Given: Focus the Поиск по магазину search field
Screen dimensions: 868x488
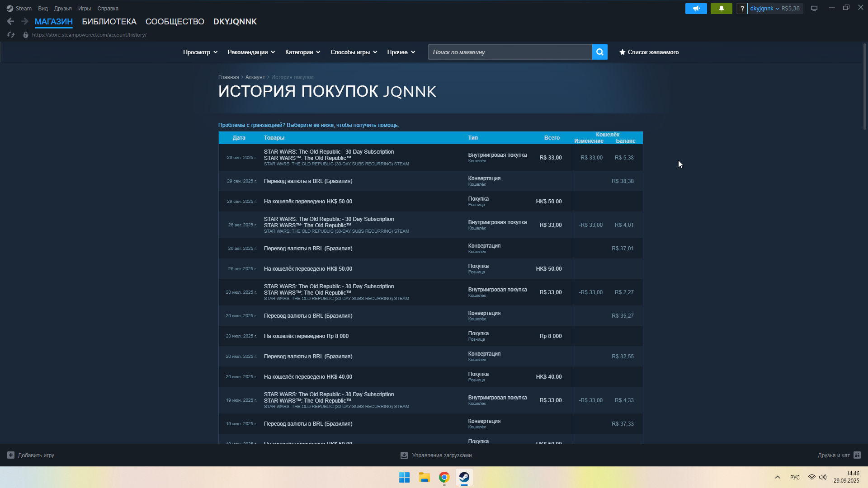Looking at the screenshot, I should click(x=510, y=52).
